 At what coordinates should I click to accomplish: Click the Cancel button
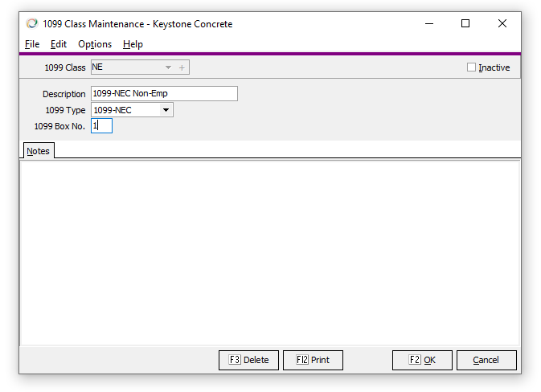(x=486, y=360)
